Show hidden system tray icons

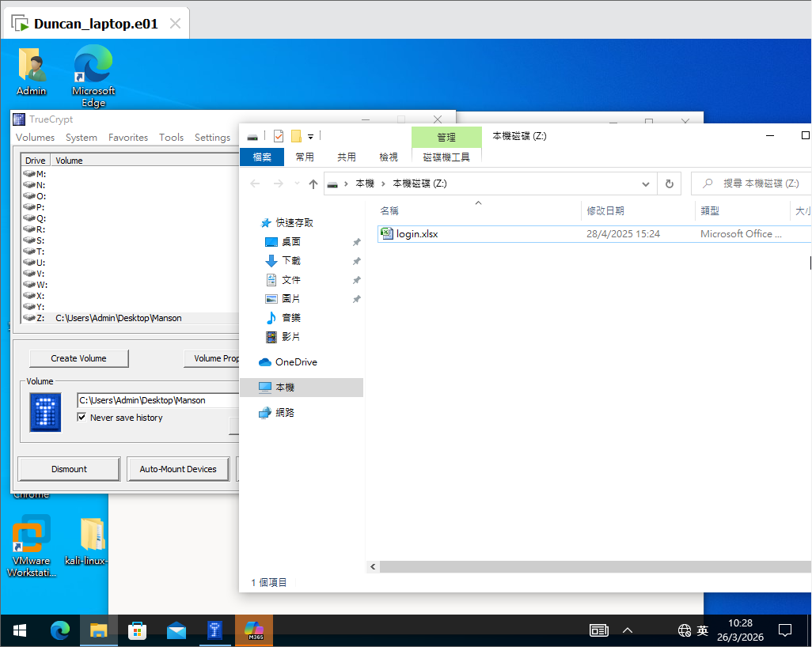tap(628, 630)
